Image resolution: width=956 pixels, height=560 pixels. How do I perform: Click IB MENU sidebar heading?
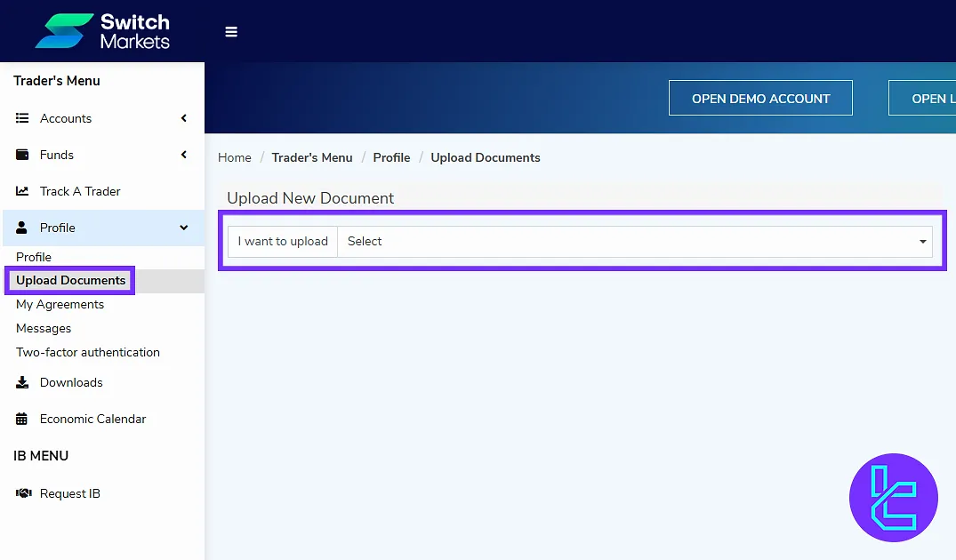pos(41,456)
